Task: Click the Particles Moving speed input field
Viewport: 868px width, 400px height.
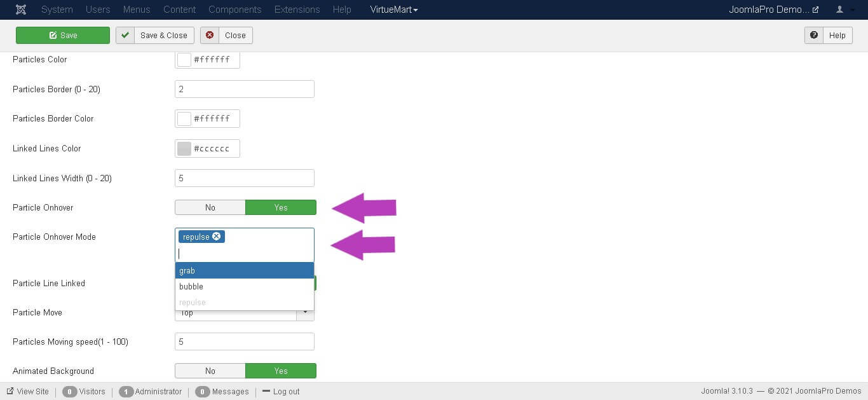Action: [244, 342]
